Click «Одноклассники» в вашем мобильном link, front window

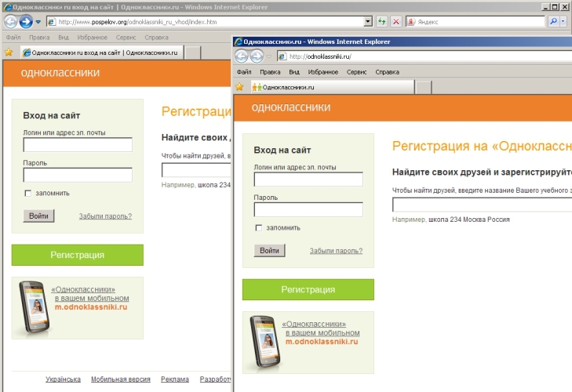pyautogui.click(x=321, y=328)
